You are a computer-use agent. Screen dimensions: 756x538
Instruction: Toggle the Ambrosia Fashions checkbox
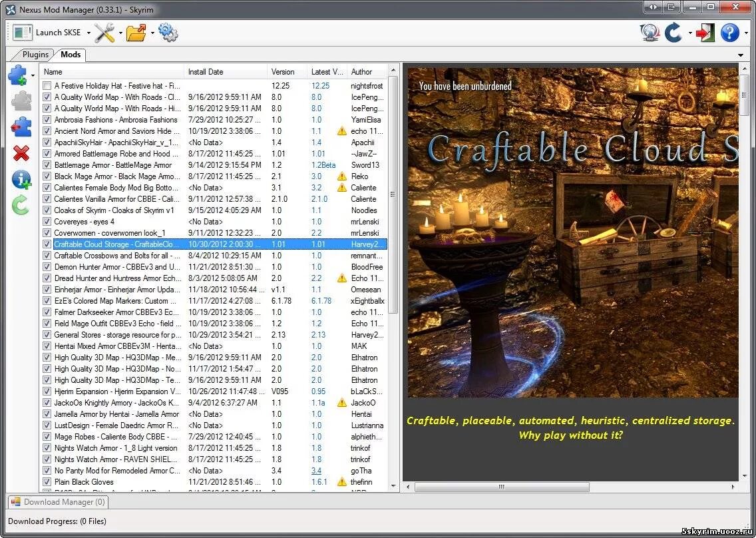47,120
